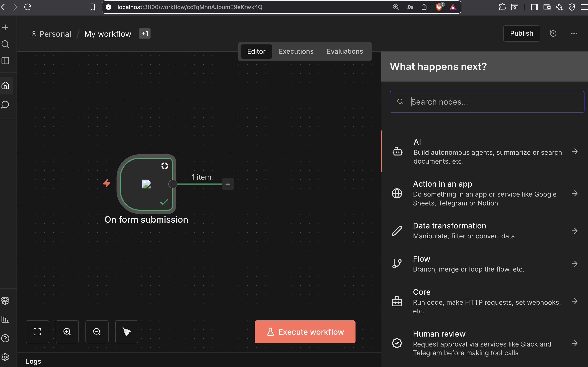Click the Publish button
Screen dimensions: 588x367
click(x=522, y=34)
